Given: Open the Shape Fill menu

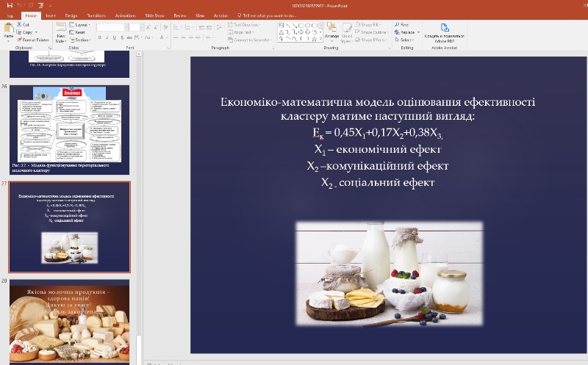Looking at the screenshot, I should [368, 25].
